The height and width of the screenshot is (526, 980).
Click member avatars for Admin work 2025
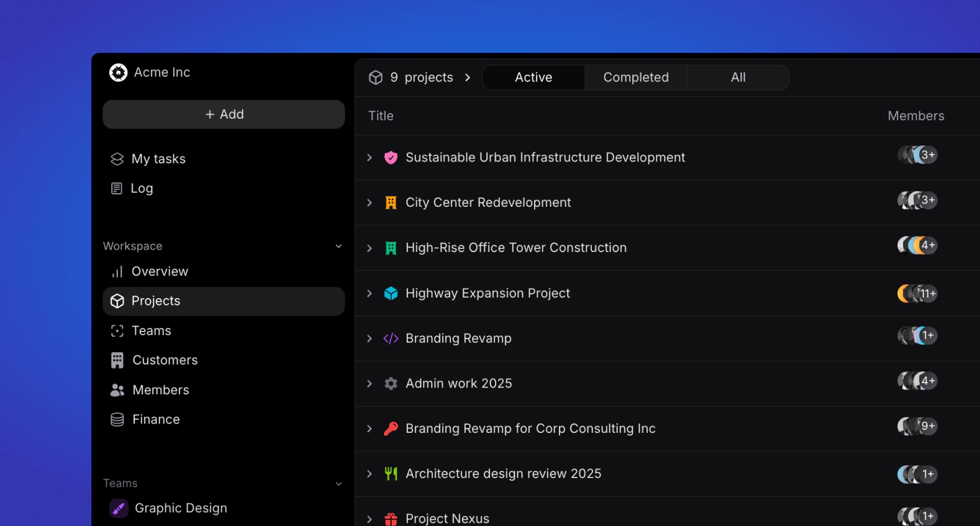click(x=917, y=381)
